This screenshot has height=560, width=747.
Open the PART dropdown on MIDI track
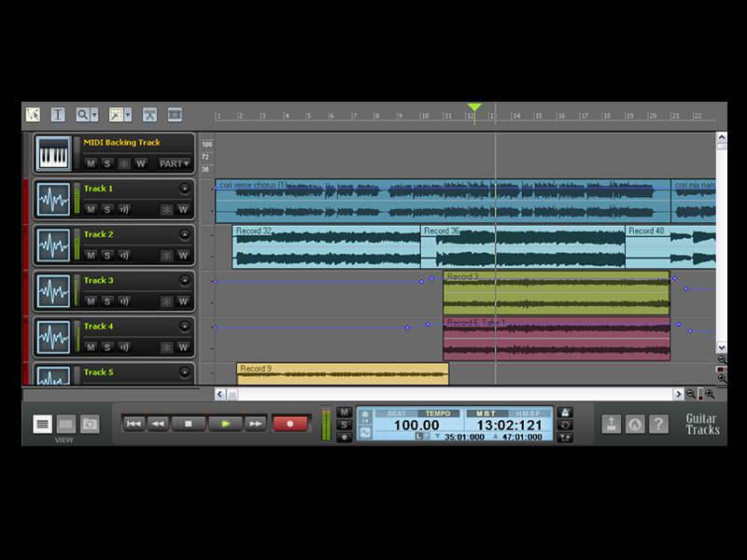[175, 163]
